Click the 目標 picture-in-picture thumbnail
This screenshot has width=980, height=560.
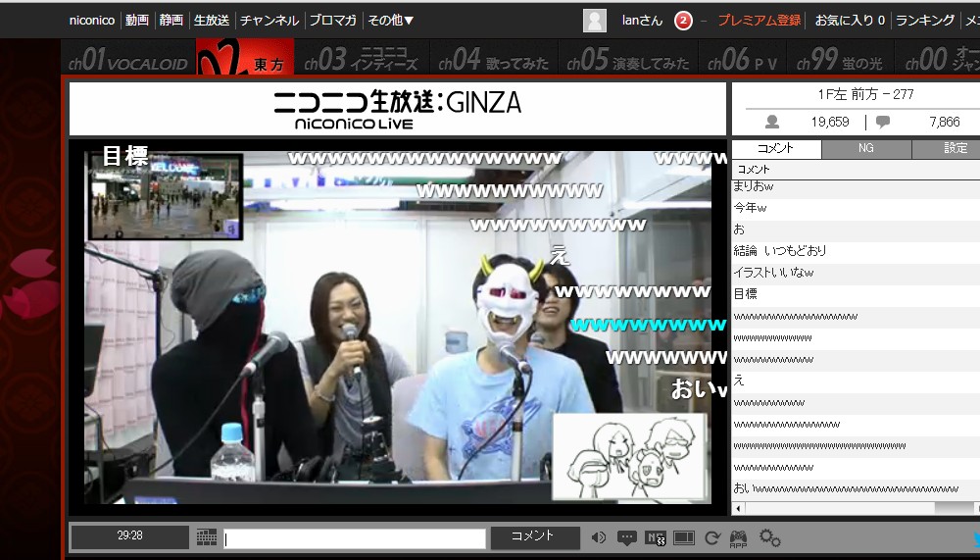pos(165,196)
